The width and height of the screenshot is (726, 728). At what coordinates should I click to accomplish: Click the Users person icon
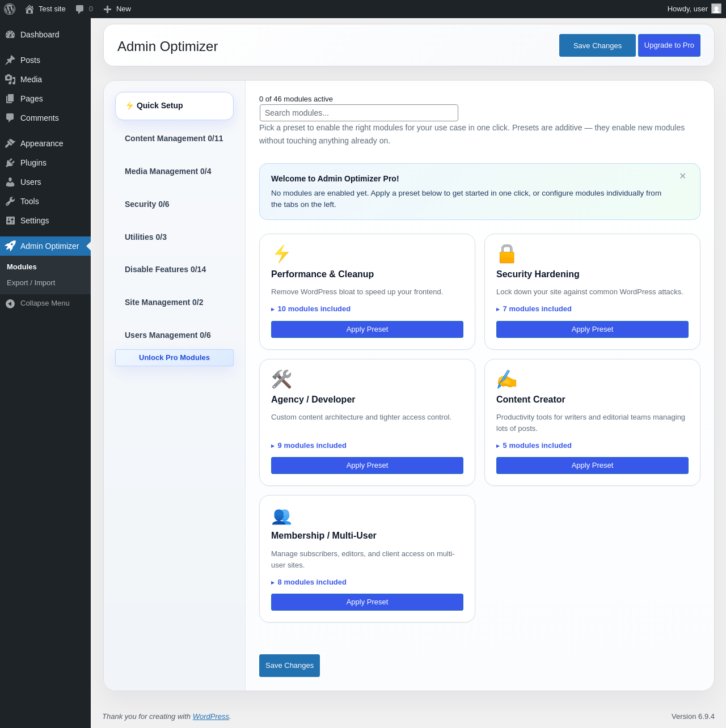[10, 182]
